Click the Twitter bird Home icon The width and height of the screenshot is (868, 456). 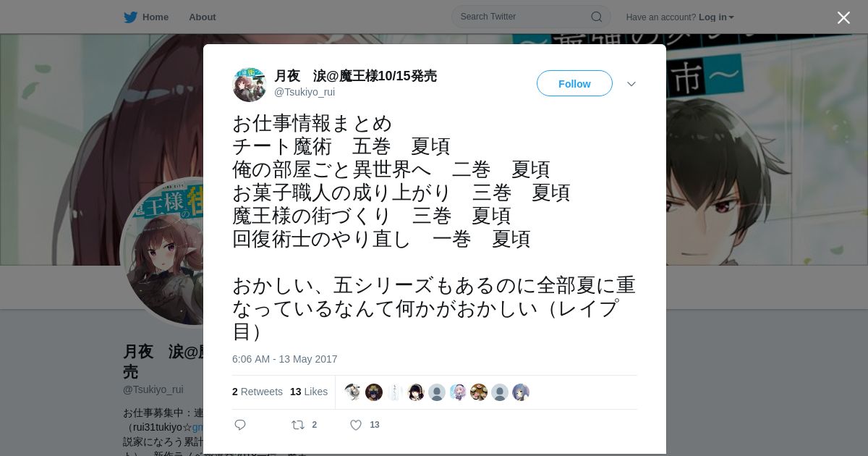pos(130,17)
